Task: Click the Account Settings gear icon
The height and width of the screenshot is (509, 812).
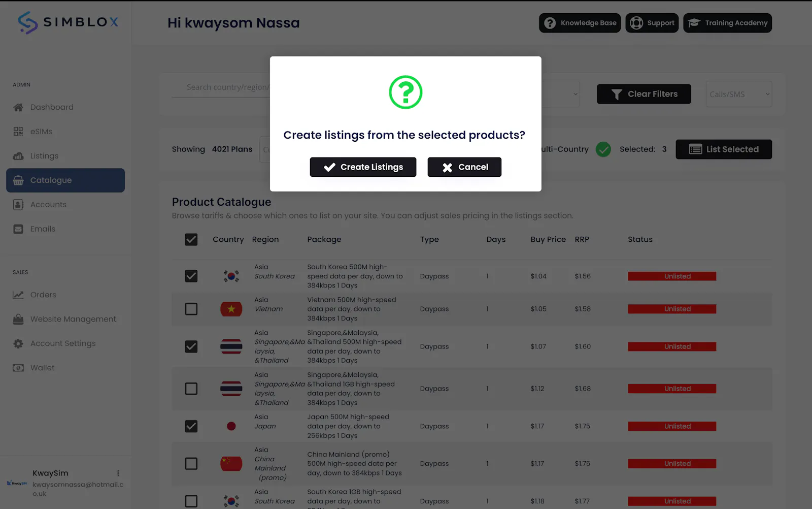Action: tap(18, 343)
